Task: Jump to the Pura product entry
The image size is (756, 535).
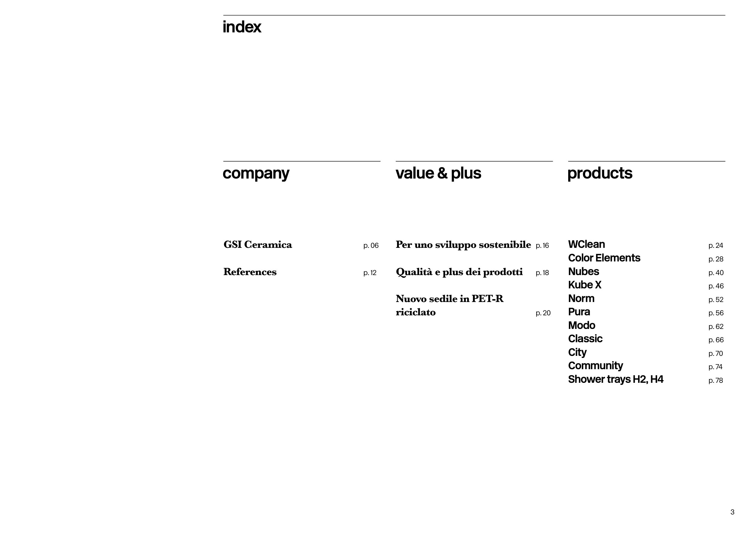Action: click(x=579, y=312)
